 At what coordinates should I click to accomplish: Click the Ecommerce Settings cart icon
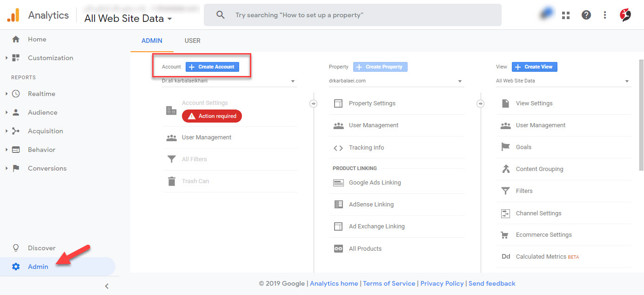click(x=505, y=235)
